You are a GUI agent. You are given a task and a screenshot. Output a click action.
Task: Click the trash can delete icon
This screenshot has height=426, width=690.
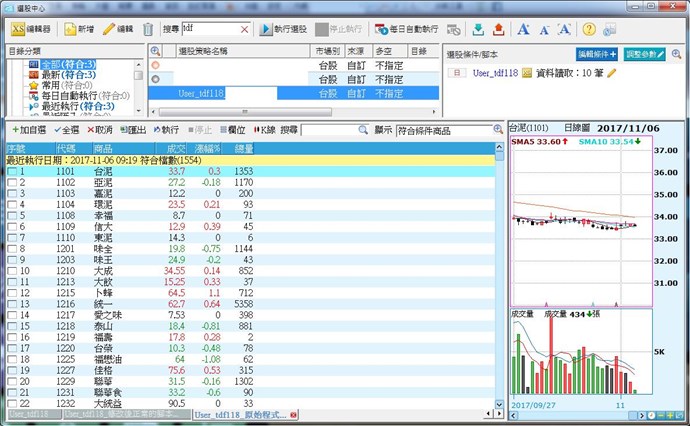click(x=148, y=30)
